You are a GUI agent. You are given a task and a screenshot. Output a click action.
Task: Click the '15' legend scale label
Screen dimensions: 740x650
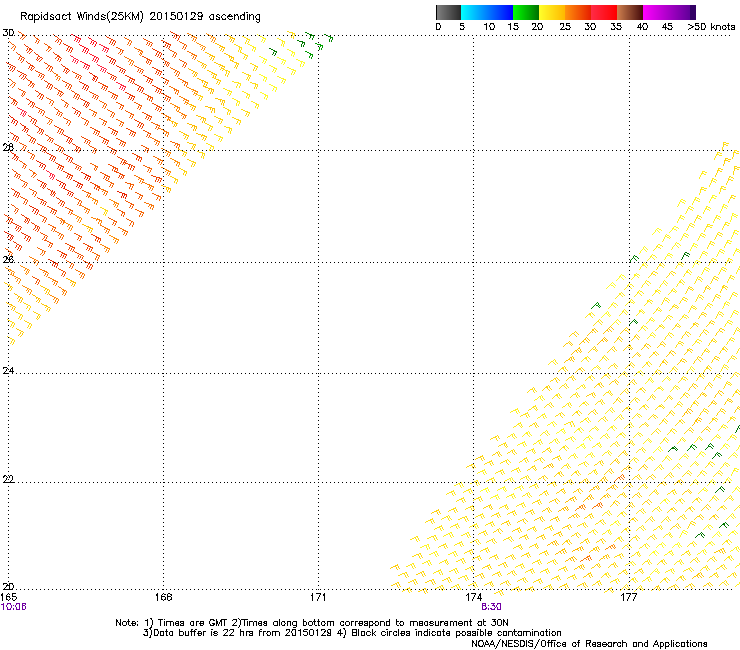[x=513, y=27]
